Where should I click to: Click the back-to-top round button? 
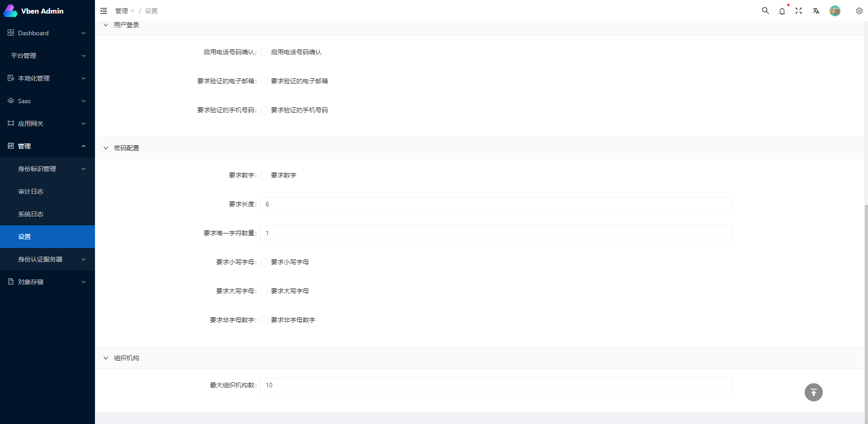[813, 392]
